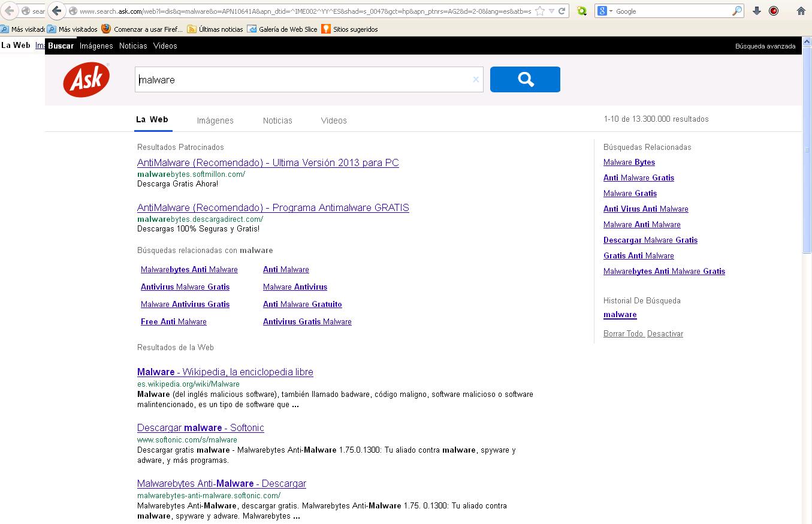
Task: Click the Ask logo
Action: coord(86,80)
